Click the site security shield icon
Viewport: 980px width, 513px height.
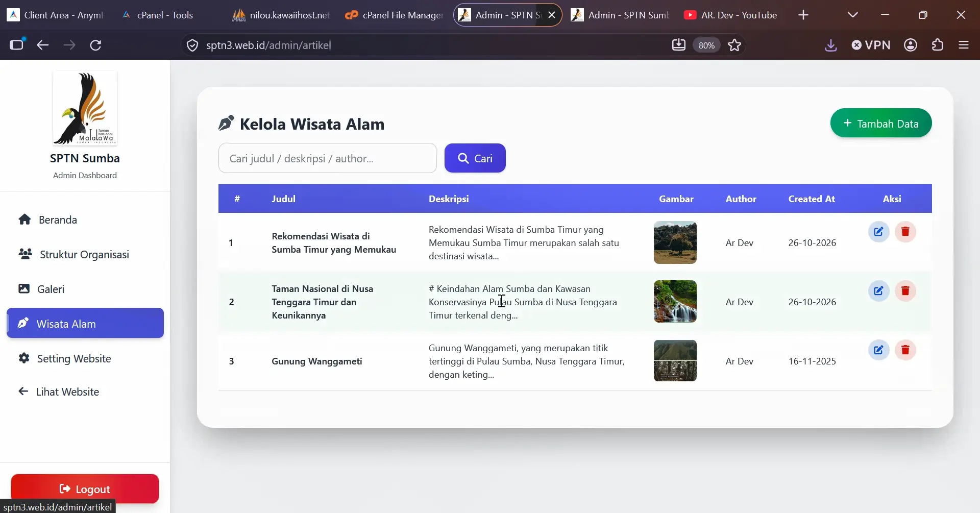pos(192,45)
